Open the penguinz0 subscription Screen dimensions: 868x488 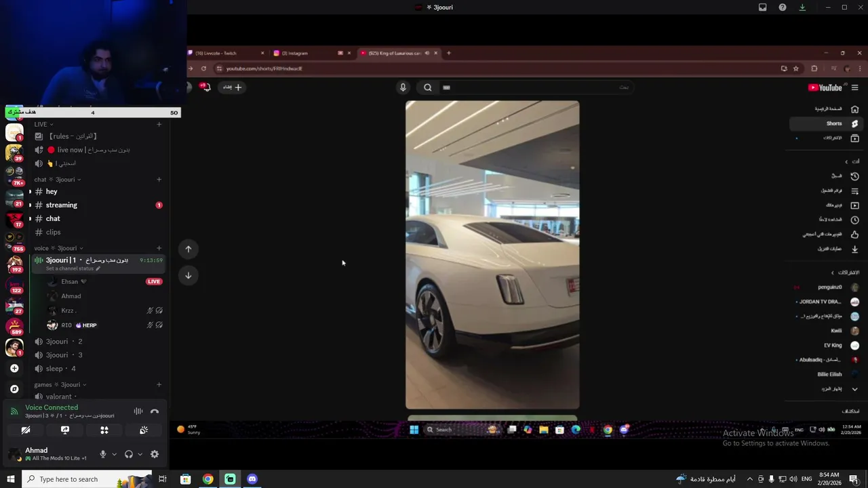coord(828,287)
